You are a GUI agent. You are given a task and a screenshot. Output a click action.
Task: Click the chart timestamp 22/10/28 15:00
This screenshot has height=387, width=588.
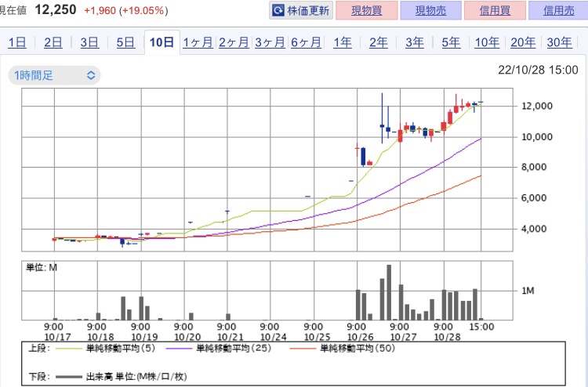[538, 70]
